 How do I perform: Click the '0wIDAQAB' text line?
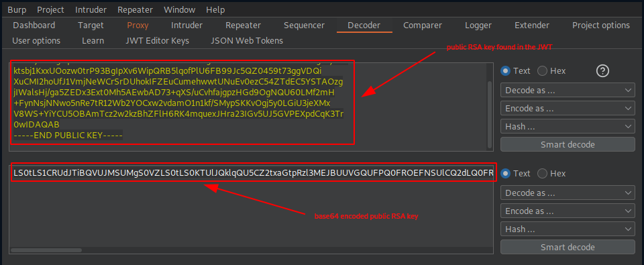pyautogui.click(x=36, y=125)
